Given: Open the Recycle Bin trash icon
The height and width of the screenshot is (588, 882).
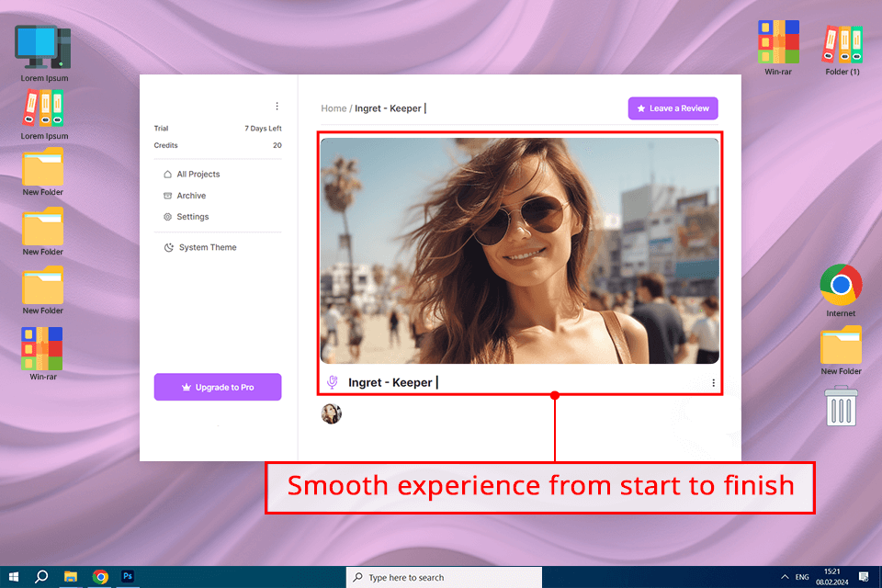Looking at the screenshot, I should coord(841,406).
